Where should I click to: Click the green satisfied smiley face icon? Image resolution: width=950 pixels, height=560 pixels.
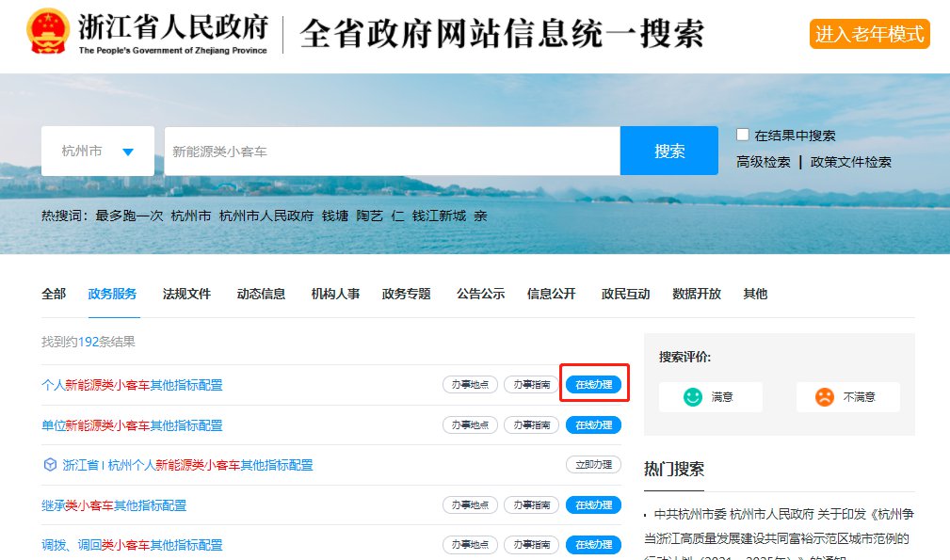[x=693, y=397]
